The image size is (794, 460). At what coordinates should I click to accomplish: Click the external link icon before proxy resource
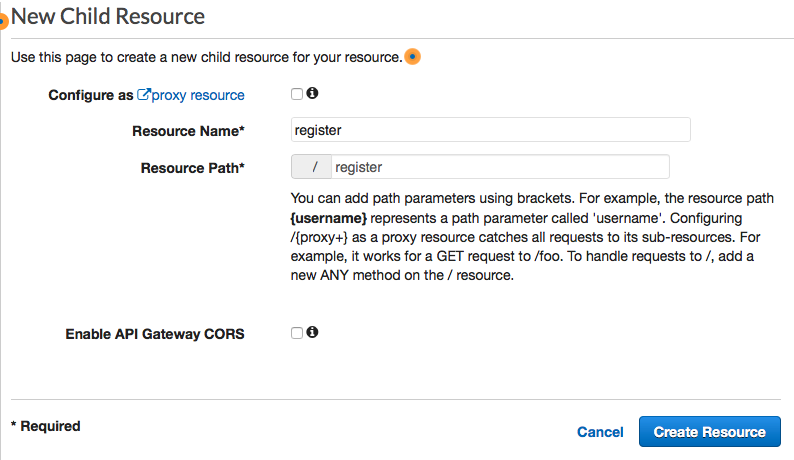click(143, 95)
